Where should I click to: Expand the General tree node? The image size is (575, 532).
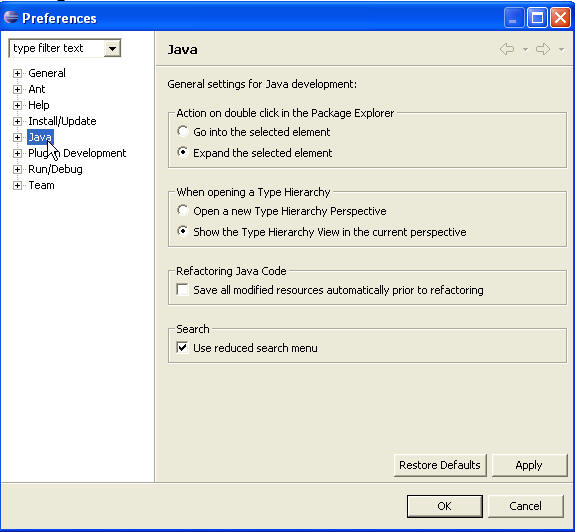click(x=17, y=73)
